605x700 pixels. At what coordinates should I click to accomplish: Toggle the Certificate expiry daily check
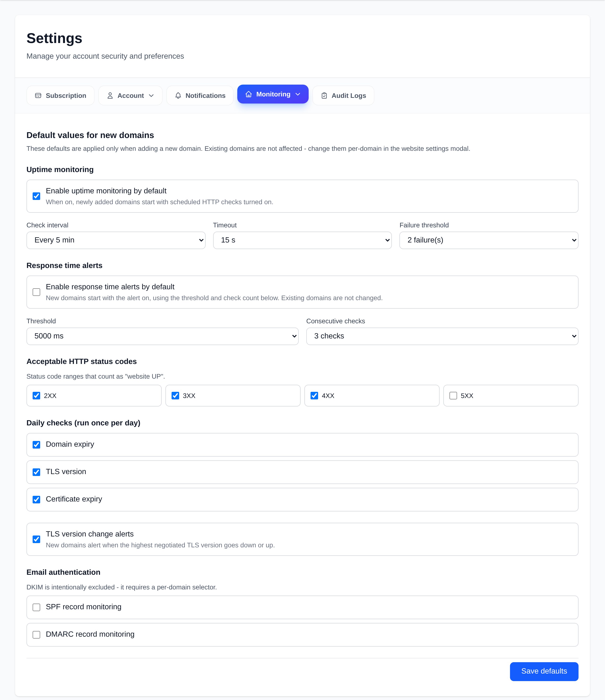[x=36, y=499]
